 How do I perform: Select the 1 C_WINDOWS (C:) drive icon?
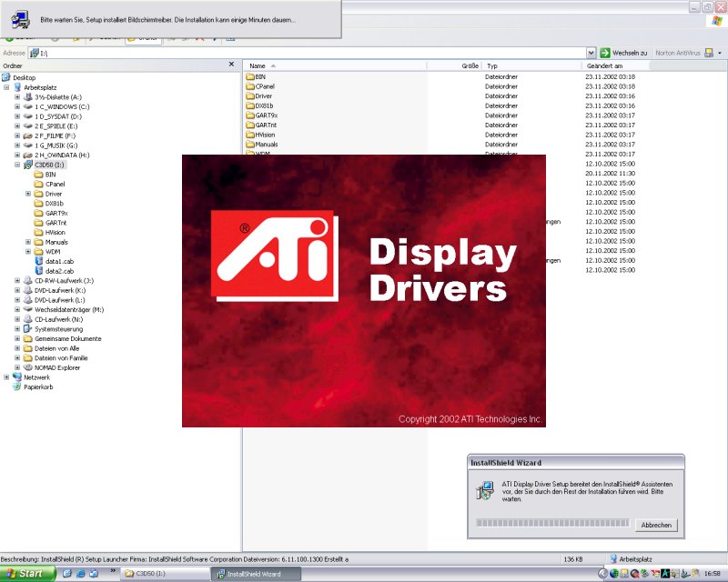[x=28, y=106]
